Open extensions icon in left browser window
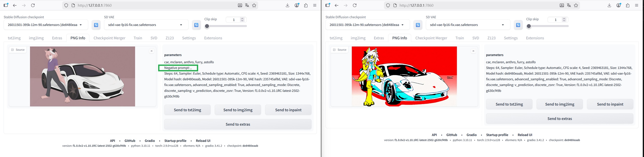The width and height of the screenshot is (644, 157). tap(306, 5)
